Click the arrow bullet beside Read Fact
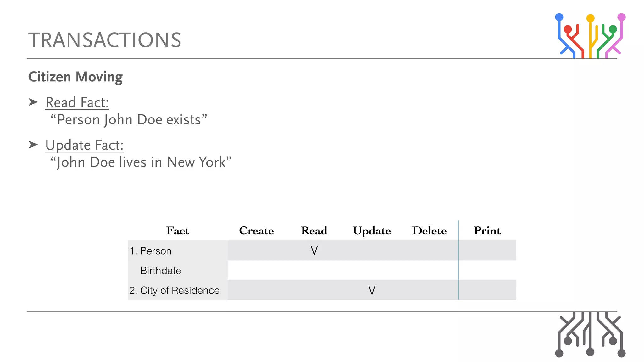Screen dimensions: 644x362 tap(33, 102)
